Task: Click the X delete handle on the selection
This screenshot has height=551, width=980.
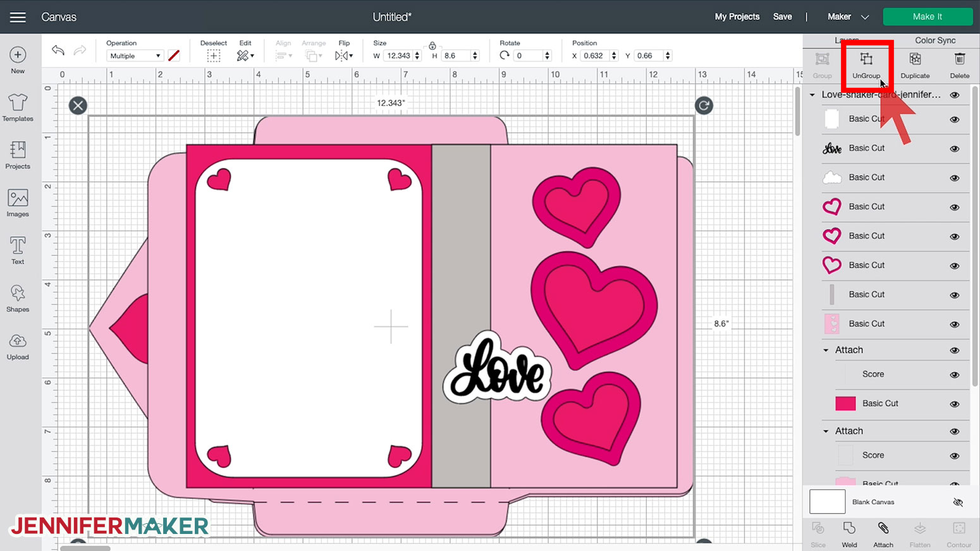Action: tap(78, 106)
